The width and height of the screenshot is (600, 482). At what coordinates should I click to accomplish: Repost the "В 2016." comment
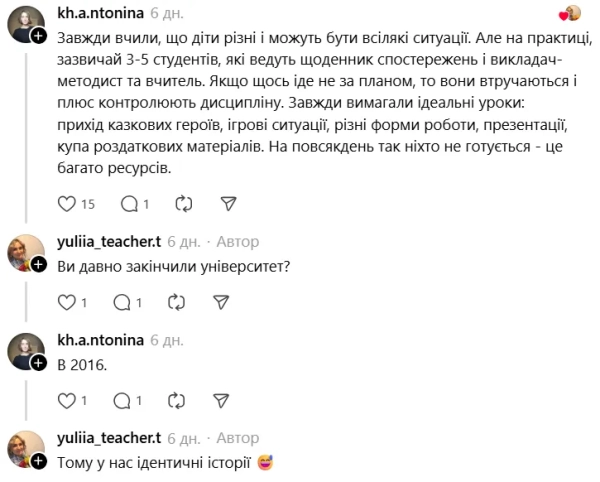[177, 400]
